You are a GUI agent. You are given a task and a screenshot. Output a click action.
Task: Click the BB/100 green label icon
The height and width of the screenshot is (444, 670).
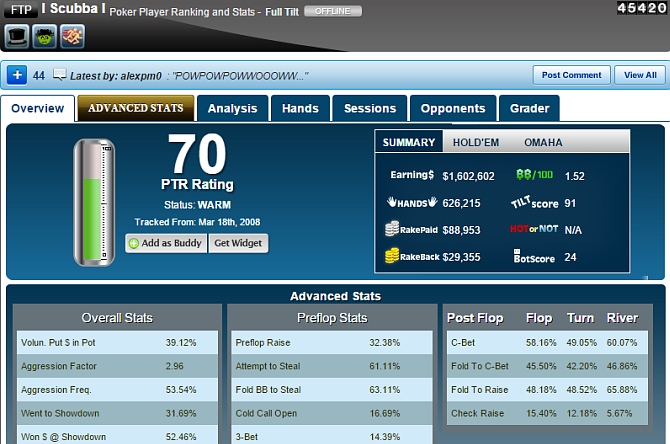[535, 175]
